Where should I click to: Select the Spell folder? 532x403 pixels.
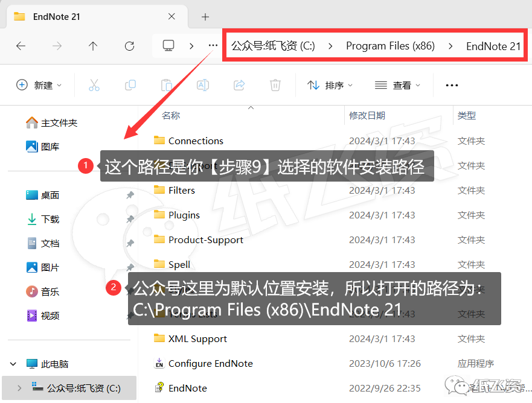(179, 264)
